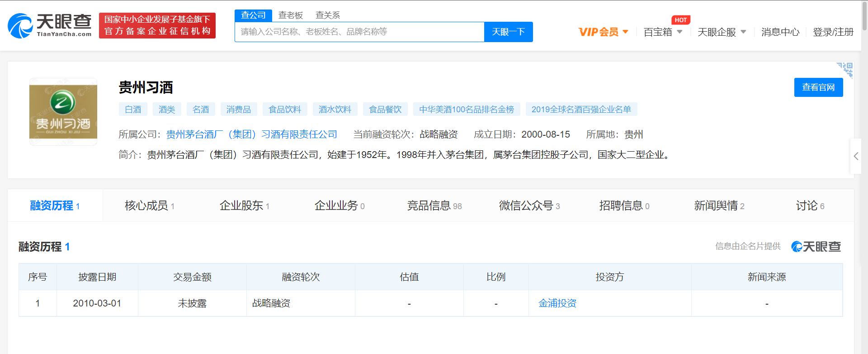Switch to 微信公众号 tab
This screenshot has height=354, width=868.
click(x=529, y=206)
